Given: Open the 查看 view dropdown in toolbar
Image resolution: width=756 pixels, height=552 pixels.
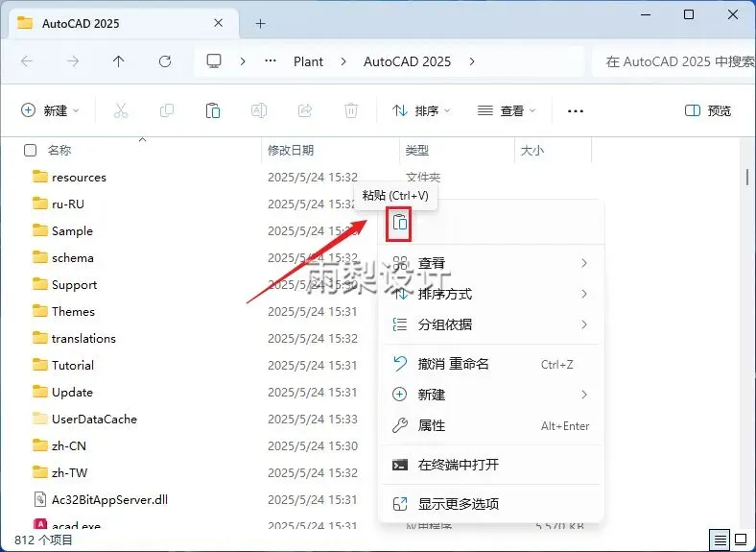Looking at the screenshot, I should pyautogui.click(x=507, y=111).
